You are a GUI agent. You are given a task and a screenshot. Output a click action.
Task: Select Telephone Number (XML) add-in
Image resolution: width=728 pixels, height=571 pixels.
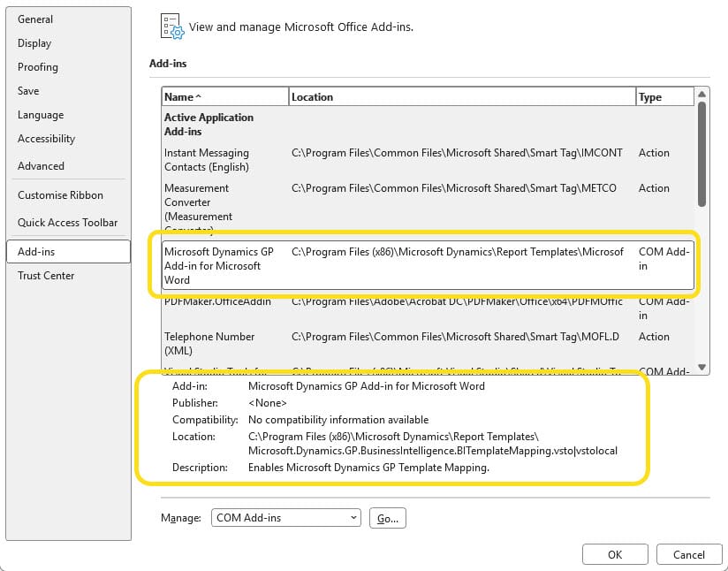428,343
